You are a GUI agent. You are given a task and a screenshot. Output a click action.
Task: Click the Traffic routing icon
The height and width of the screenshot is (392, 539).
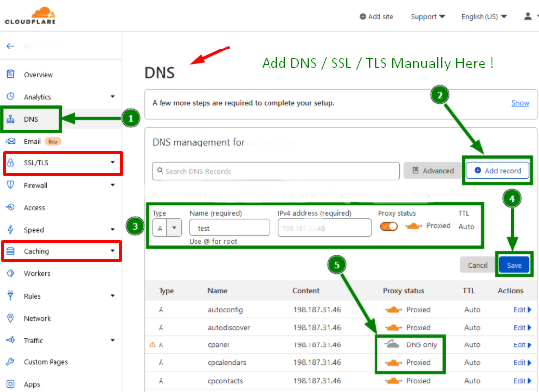[10, 340]
